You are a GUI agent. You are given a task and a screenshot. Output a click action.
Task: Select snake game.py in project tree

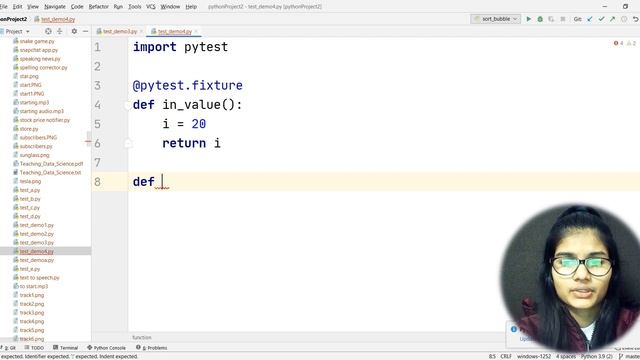click(x=37, y=41)
